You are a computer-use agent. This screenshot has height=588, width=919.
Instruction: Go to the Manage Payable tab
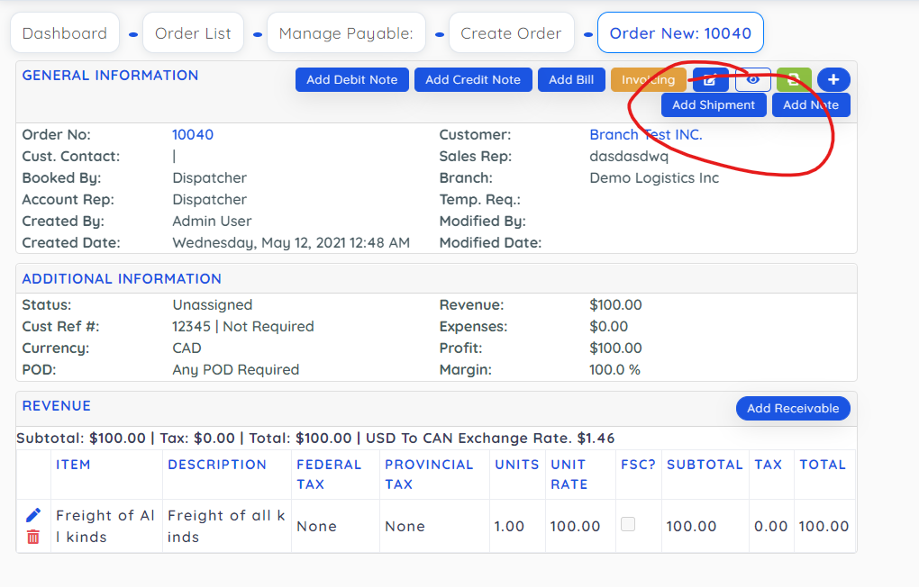[x=346, y=33]
